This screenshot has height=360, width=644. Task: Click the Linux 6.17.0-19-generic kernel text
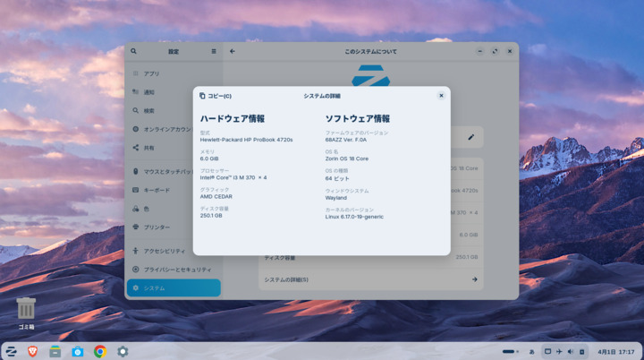354,217
